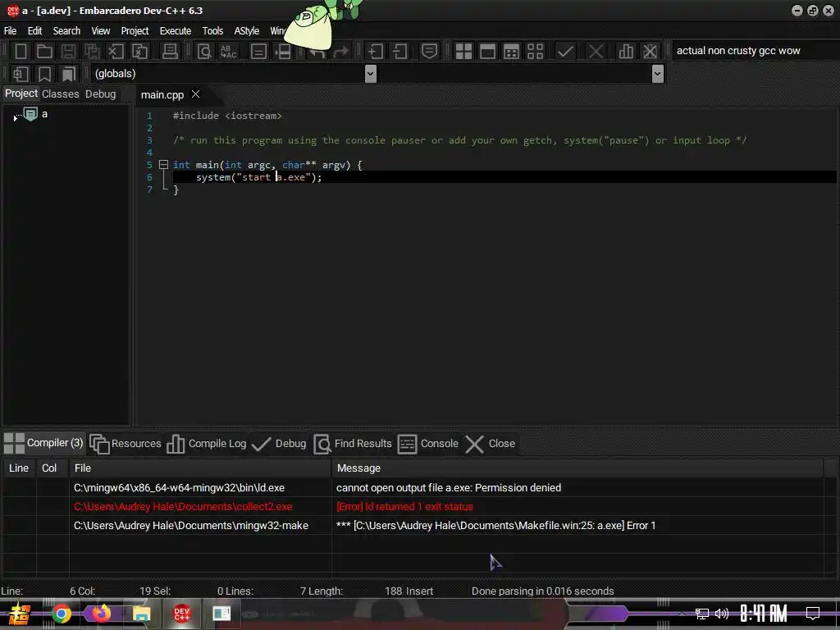
Task: Open the File menu
Action: [x=10, y=31]
